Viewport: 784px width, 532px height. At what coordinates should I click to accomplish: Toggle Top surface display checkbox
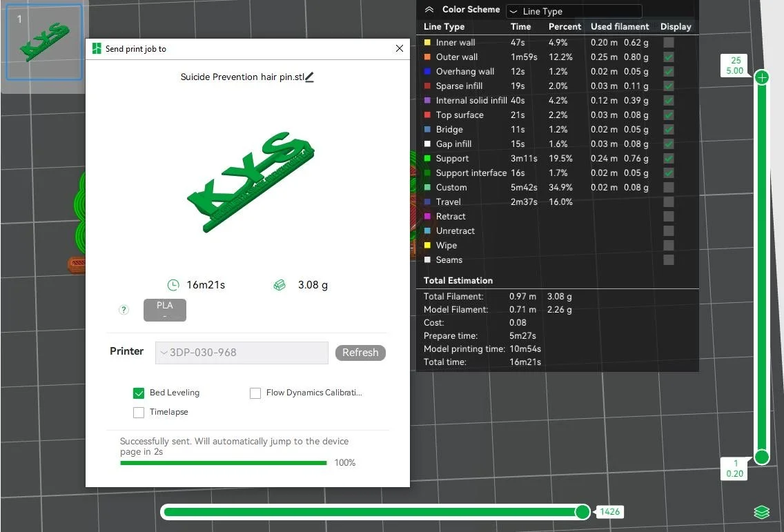point(669,115)
